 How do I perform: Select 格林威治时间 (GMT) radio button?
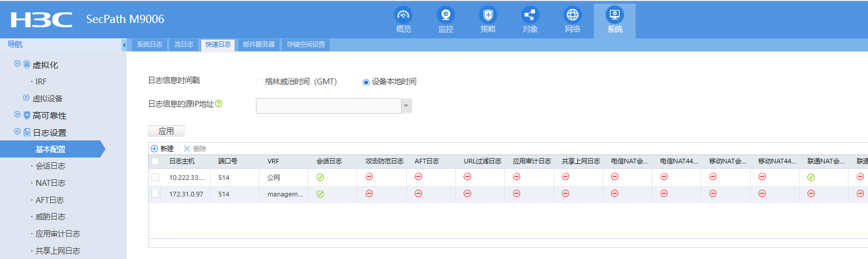259,82
